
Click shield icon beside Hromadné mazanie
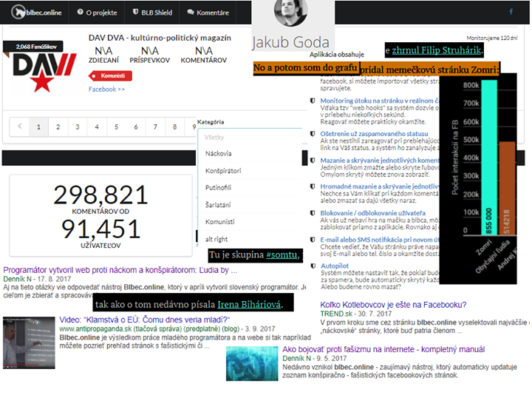coord(313,186)
